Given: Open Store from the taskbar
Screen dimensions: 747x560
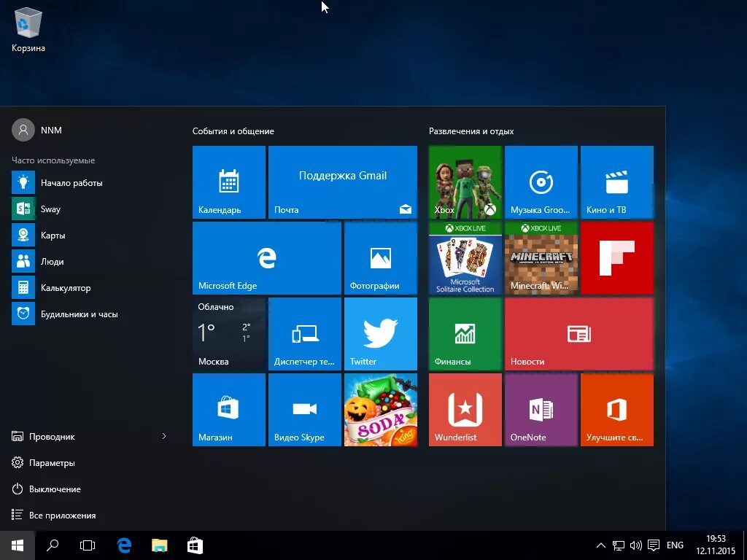Looking at the screenshot, I should pos(195,545).
